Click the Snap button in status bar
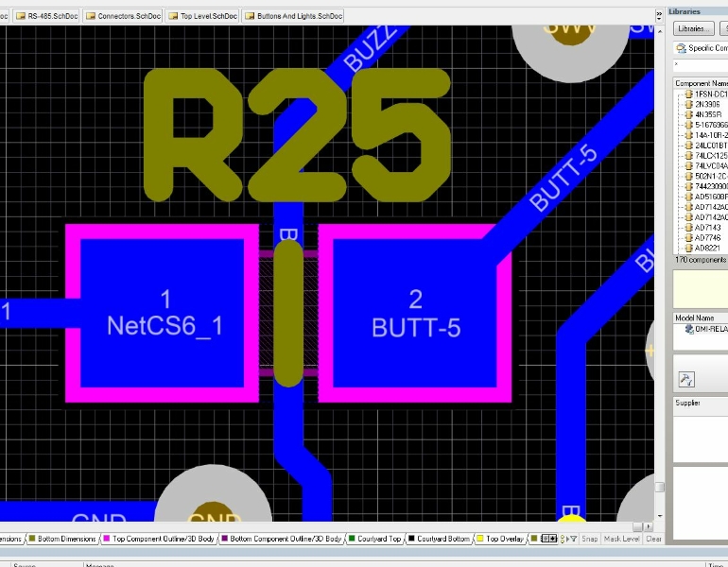728x567 pixels. [590, 539]
